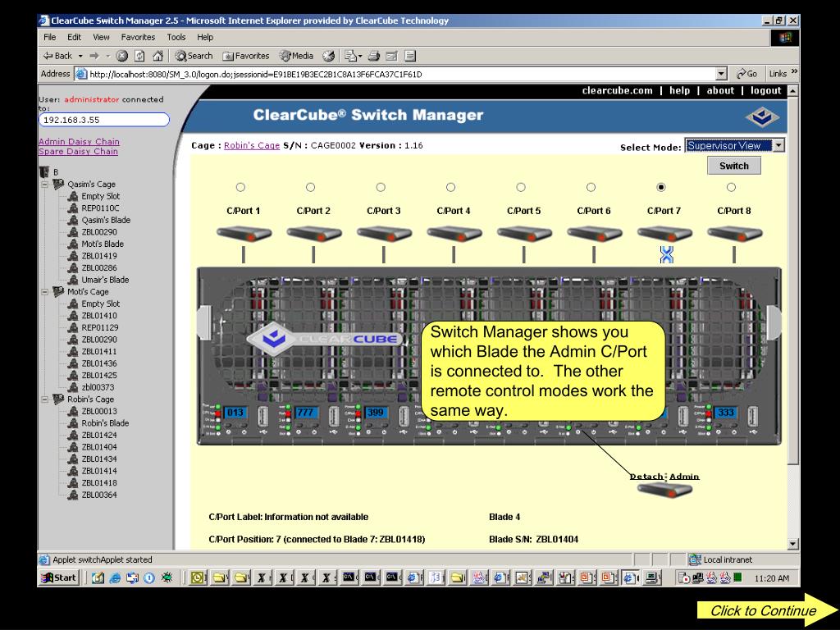Follow the Spare Daisy Chain link
840x630 pixels.
78,152
